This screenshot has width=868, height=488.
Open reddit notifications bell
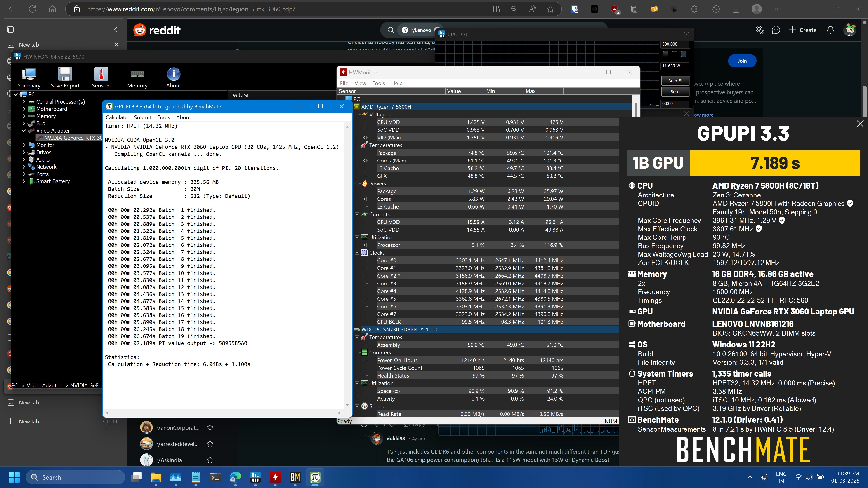(x=830, y=30)
